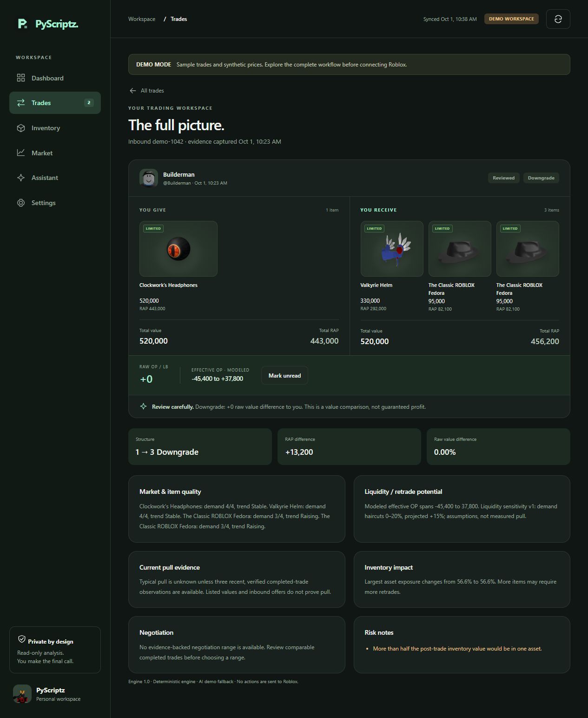Open the Dashboard grid icon
The height and width of the screenshot is (718, 588).
click(x=21, y=78)
